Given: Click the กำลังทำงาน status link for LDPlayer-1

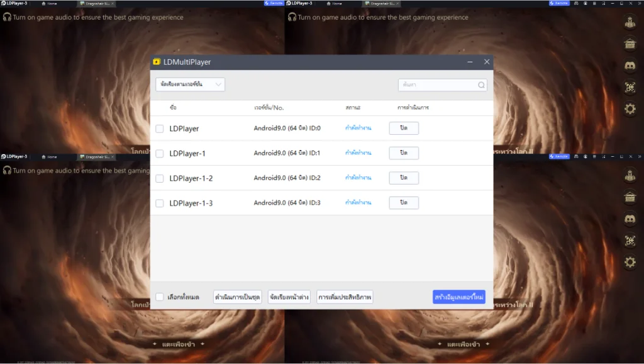Looking at the screenshot, I should coord(358,152).
